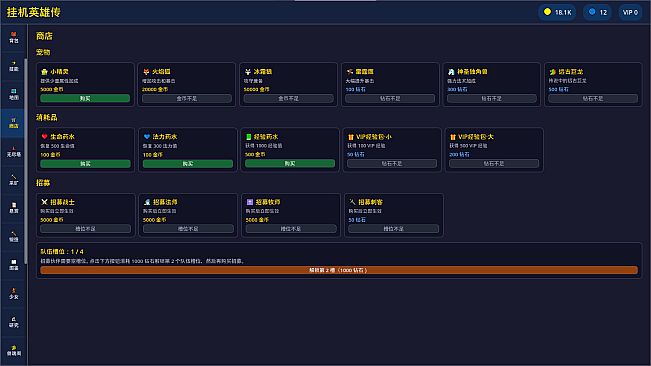Open the 技能 sidebar icon
The width and height of the screenshot is (651, 366).
pos(14,66)
